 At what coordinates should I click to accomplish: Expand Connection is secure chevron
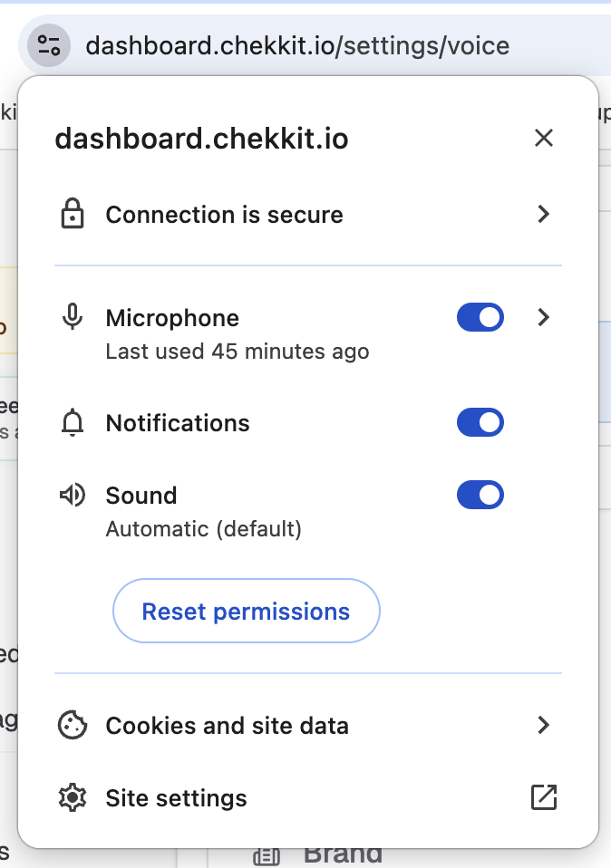coord(544,214)
